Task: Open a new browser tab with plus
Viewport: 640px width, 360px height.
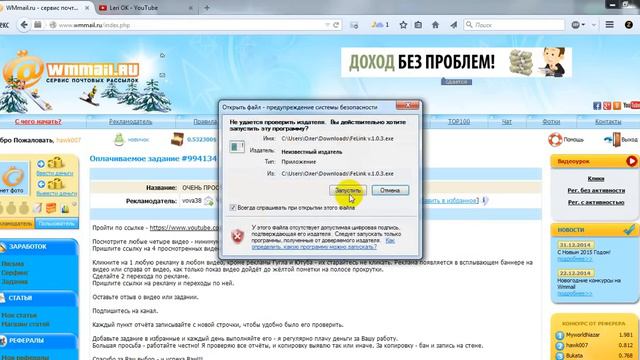Action: coord(207,8)
